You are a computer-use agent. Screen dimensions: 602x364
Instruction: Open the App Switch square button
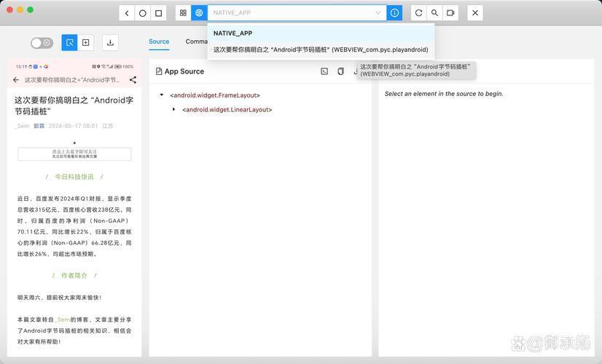pos(159,13)
